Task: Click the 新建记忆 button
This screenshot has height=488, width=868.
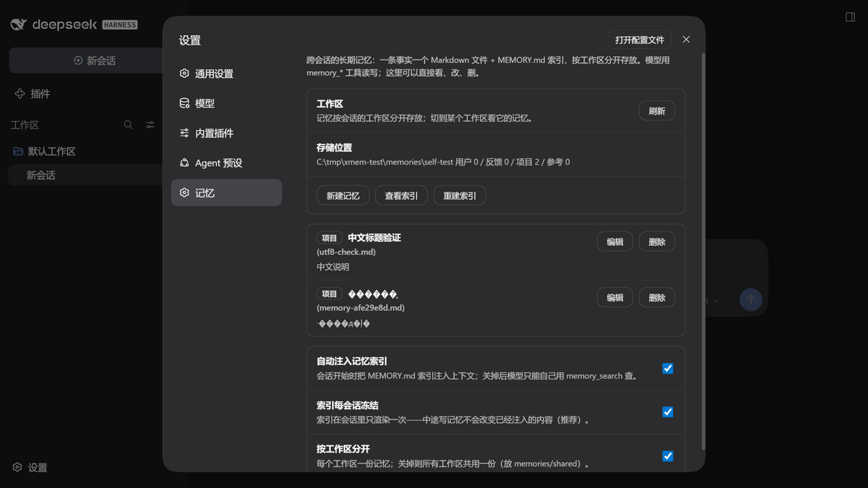Action: [342, 196]
